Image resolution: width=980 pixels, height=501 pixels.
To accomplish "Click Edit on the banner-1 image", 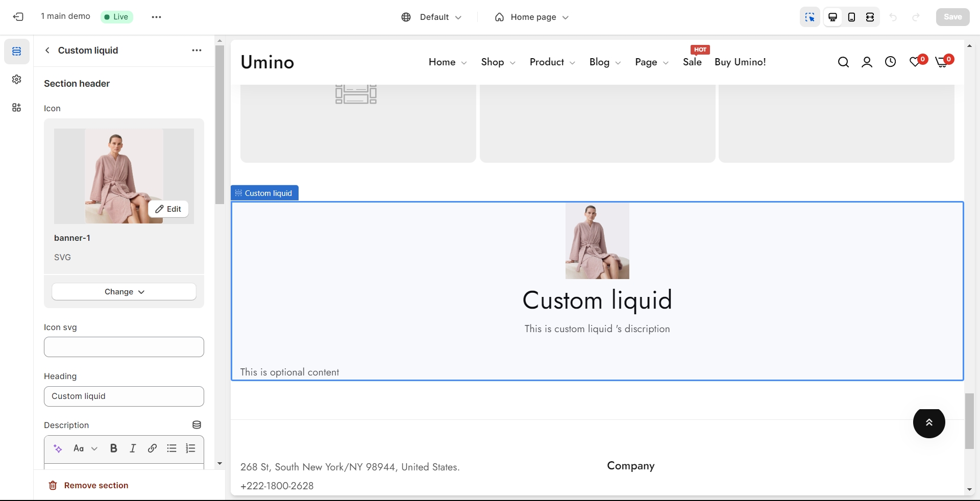I will [x=168, y=209].
